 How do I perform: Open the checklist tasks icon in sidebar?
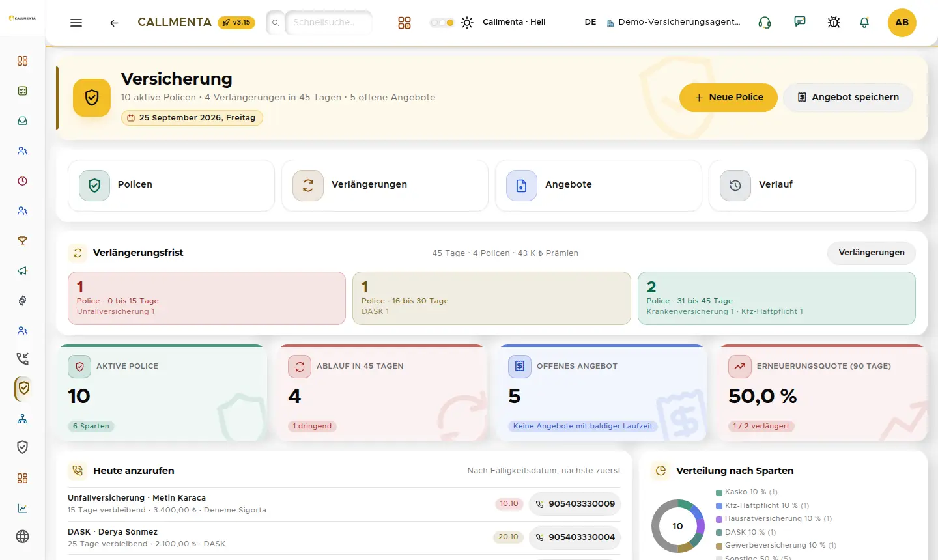(23, 91)
